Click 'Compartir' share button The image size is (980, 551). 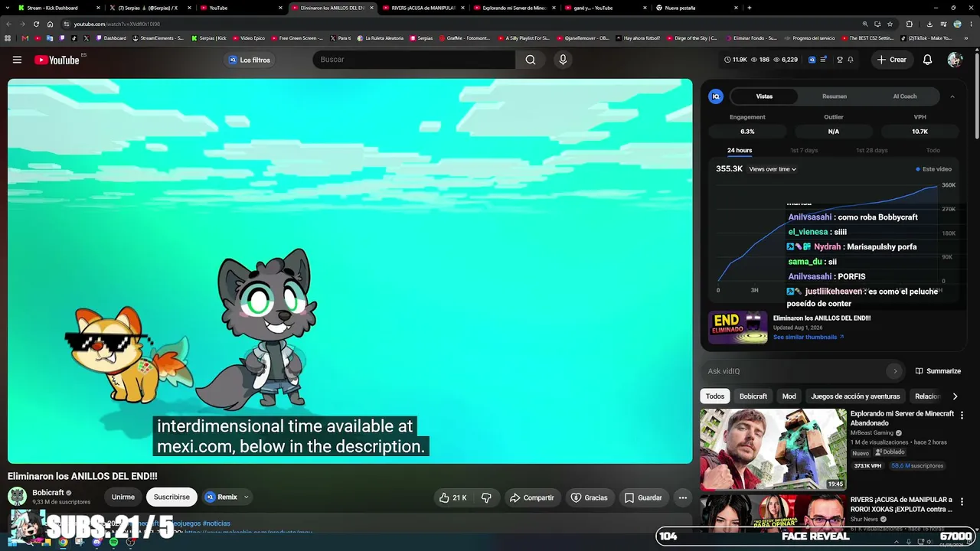click(532, 497)
